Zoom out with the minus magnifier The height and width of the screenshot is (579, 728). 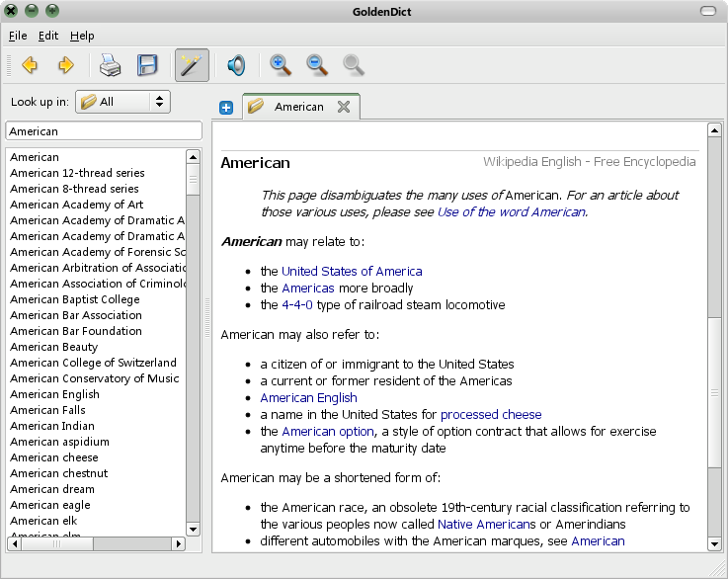[x=317, y=65]
